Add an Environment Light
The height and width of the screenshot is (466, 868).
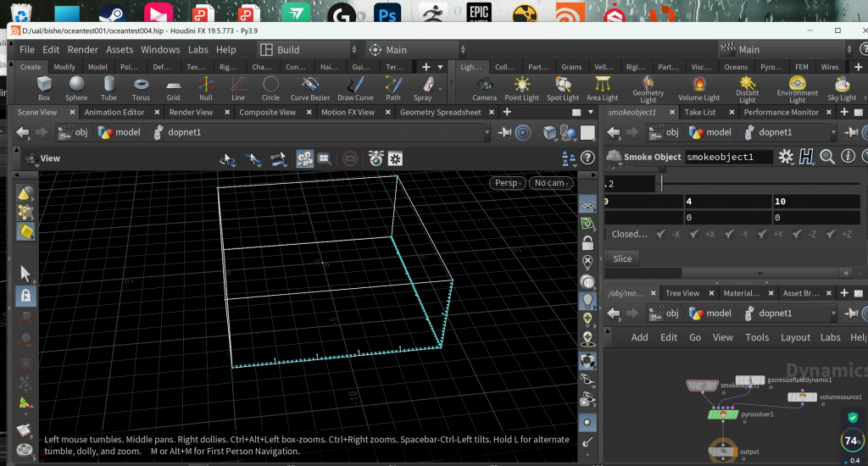797,90
